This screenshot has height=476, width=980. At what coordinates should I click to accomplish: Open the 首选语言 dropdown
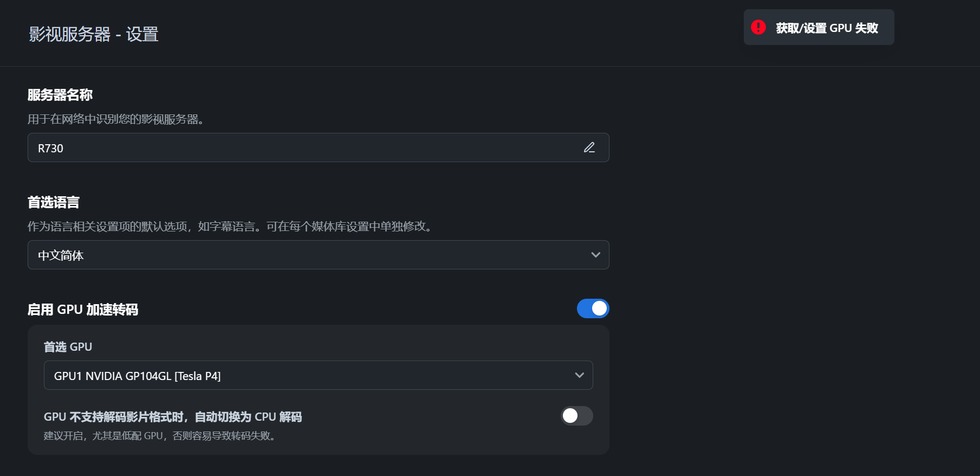[x=318, y=255]
